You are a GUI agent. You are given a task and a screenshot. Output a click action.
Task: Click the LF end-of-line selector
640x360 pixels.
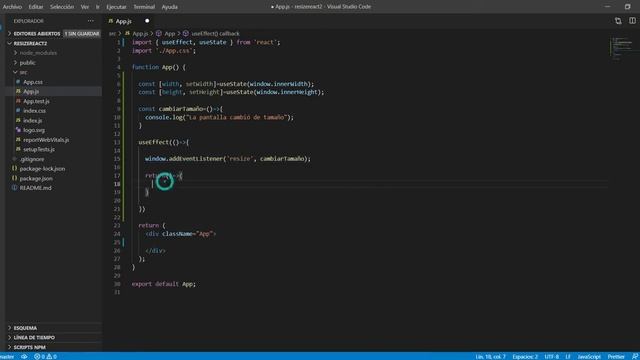click(568, 356)
